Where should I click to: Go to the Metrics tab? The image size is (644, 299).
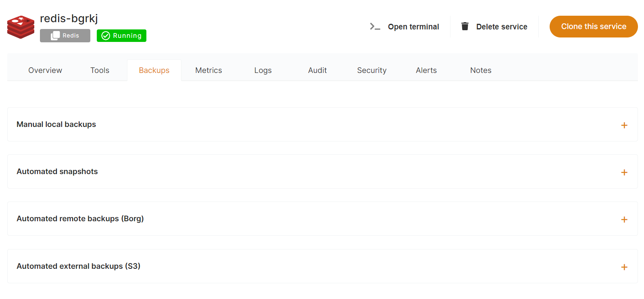click(208, 70)
